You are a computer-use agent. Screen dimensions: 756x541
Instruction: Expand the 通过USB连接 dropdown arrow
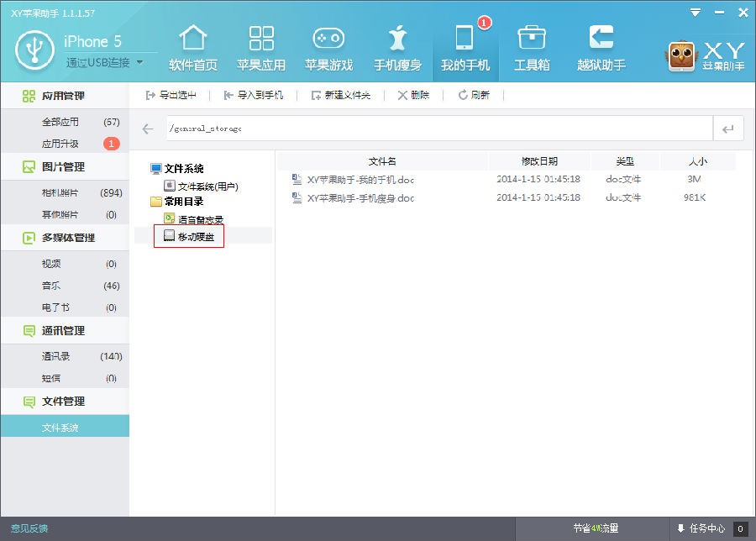(139, 62)
